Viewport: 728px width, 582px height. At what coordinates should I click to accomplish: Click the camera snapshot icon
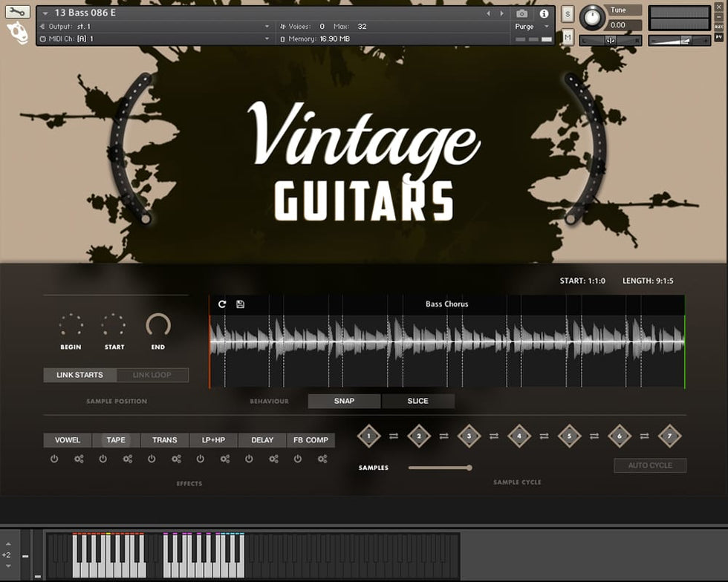click(x=522, y=13)
